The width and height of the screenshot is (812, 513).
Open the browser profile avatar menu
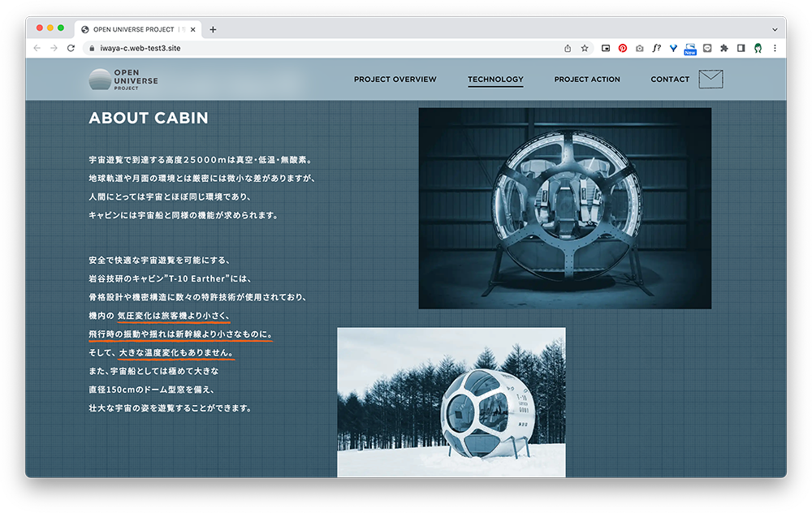(758, 48)
